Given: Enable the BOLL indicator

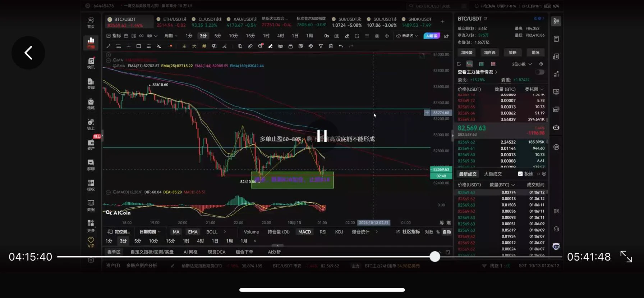Looking at the screenshot, I should pyautogui.click(x=212, y=232).
